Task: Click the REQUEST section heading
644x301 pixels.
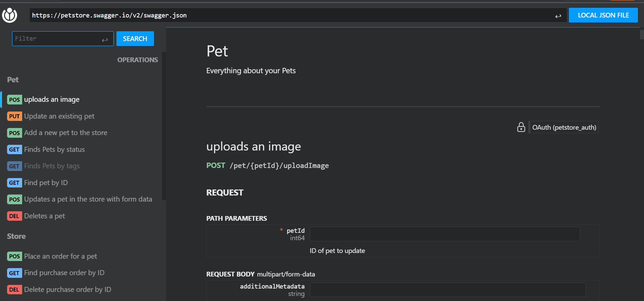Action: pos(225,192)
